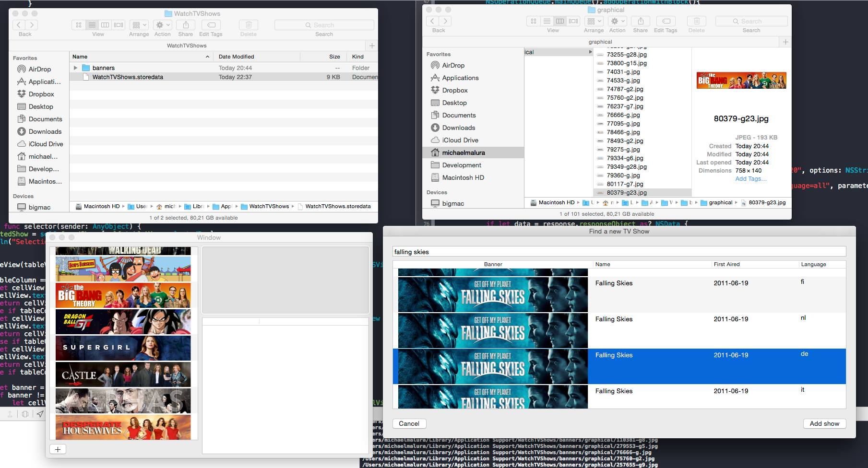Open the Arrange dropdown menu

tap(139, 24)
